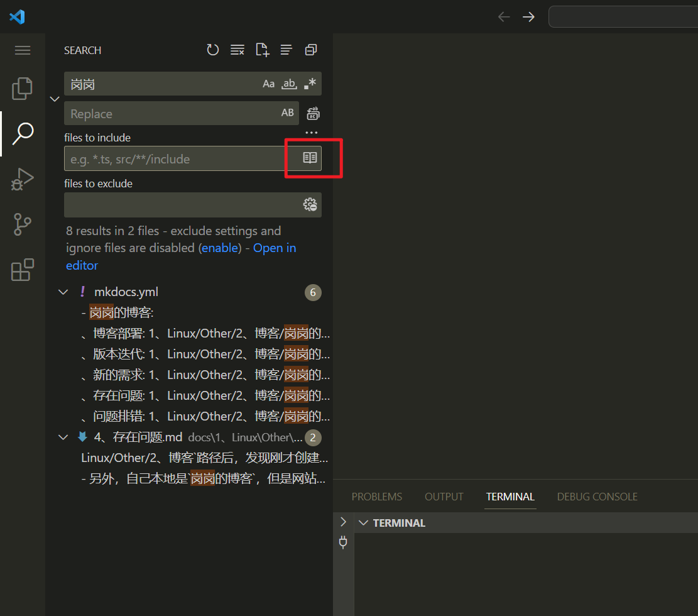Refresh the search results
Image resolution: width=698 pixels, height=616 pixels.
213,50
